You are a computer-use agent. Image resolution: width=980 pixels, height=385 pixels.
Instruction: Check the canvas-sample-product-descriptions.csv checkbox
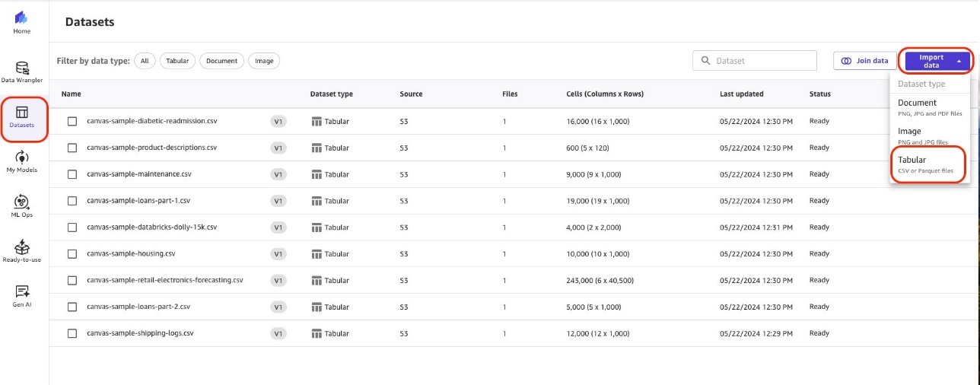pyautogui.click(x=72, y=148)
